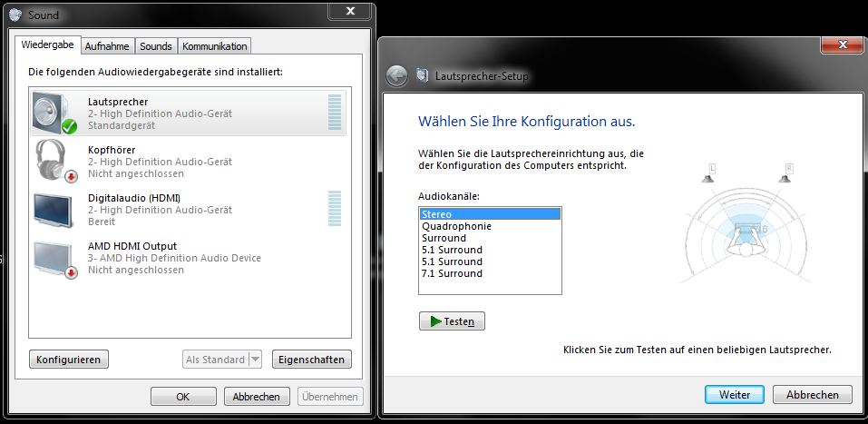This screenshot has height=424, width=868.
Task: Click the green play icon on Testen
Action: (435, 321)
